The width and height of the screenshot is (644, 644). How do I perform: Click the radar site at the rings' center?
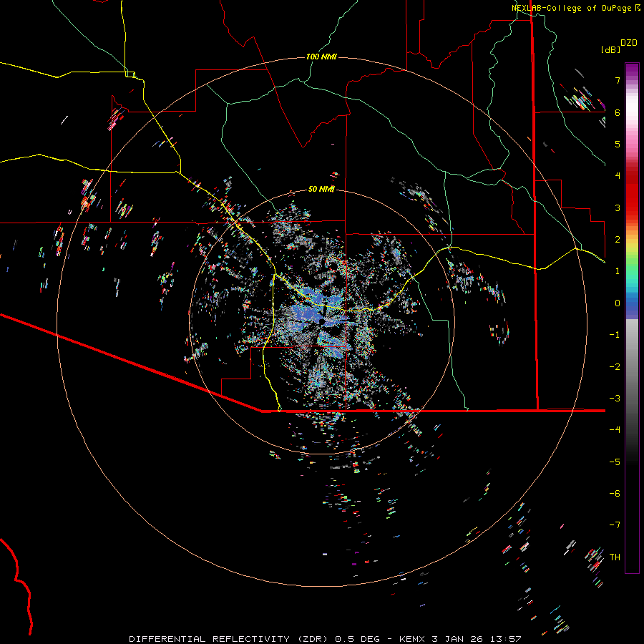(321, 323)
